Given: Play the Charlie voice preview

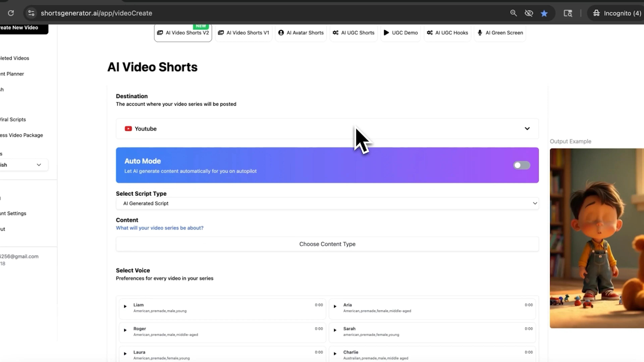Looking at the screenshot, I should coord(335,353).
